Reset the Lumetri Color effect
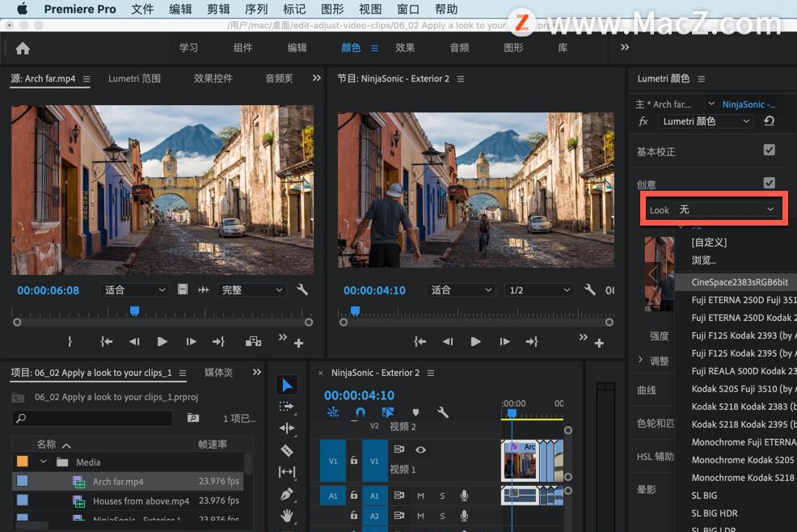 pos(769,121)
